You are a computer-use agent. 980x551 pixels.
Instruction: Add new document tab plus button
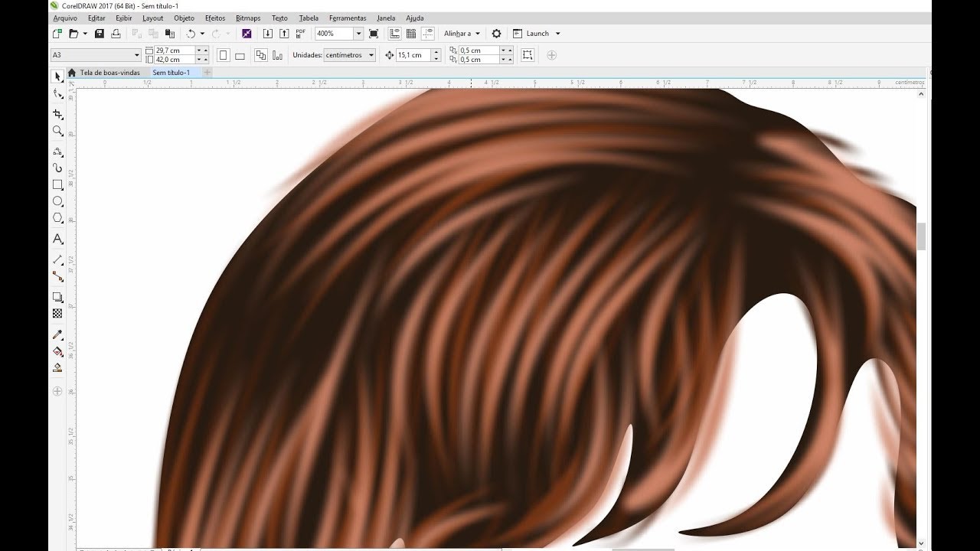click(x=207, y=73)
